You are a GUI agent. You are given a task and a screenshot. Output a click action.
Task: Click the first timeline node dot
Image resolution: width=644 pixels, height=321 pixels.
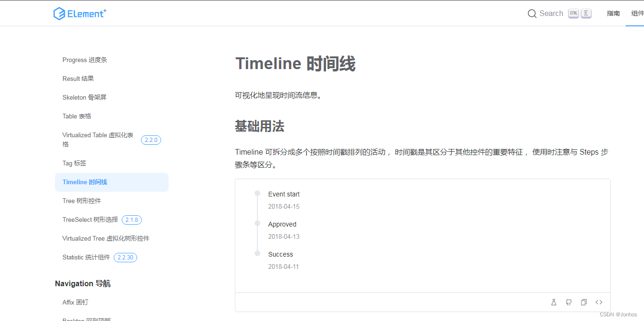click(257, 193)
